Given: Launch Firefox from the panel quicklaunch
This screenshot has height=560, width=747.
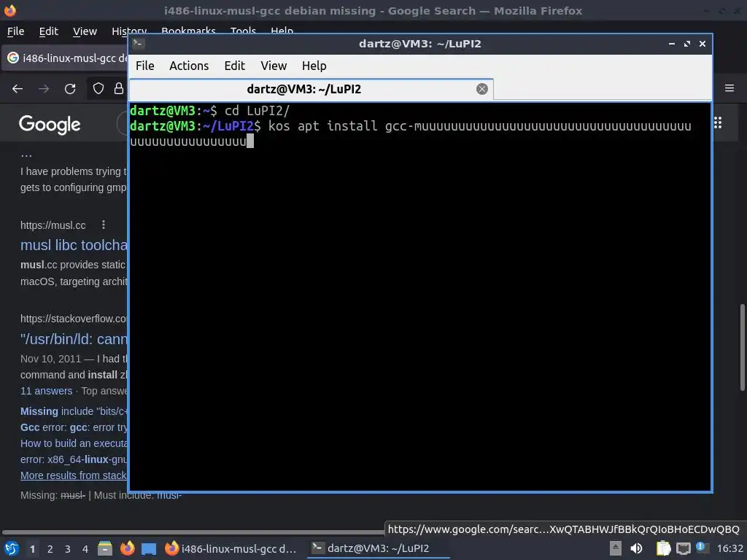Looking at the screenshot, I should [127, 548].
